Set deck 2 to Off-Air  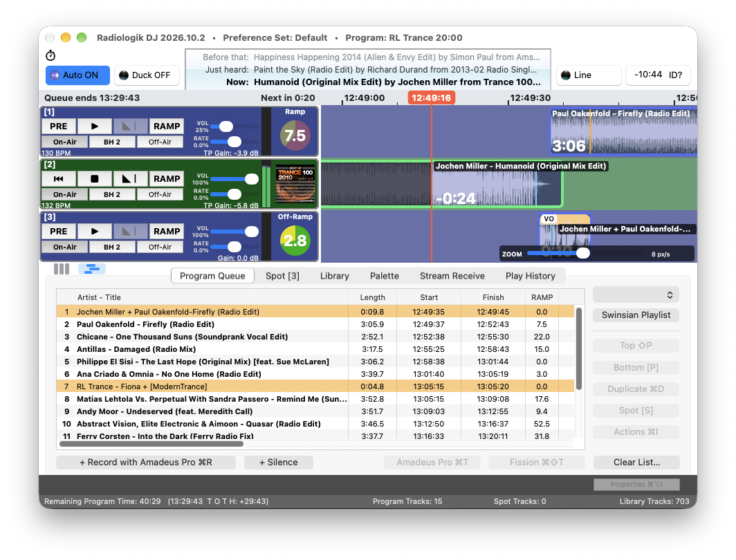pyautogui.click(x=160, y=195)
